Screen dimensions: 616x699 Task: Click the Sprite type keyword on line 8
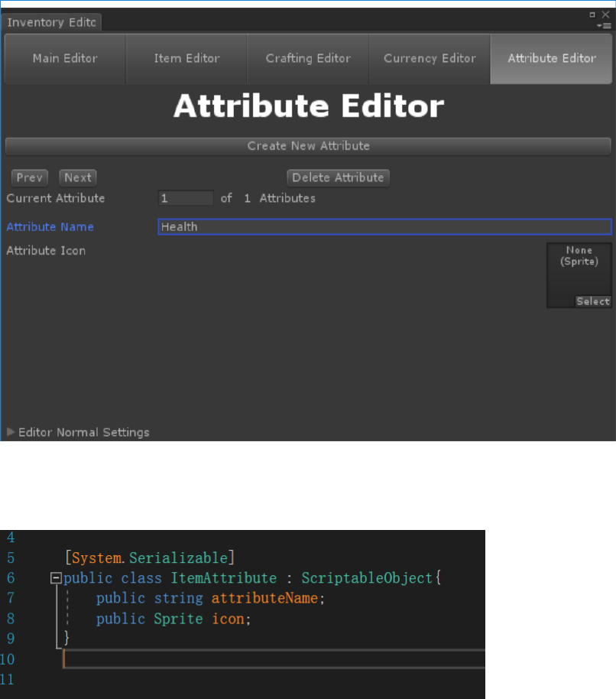[x=178, y=619]
